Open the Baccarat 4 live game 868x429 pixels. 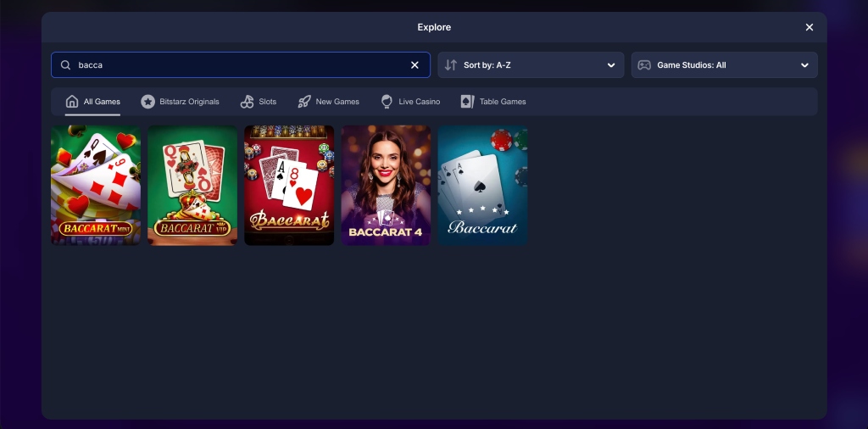[386, 185]
